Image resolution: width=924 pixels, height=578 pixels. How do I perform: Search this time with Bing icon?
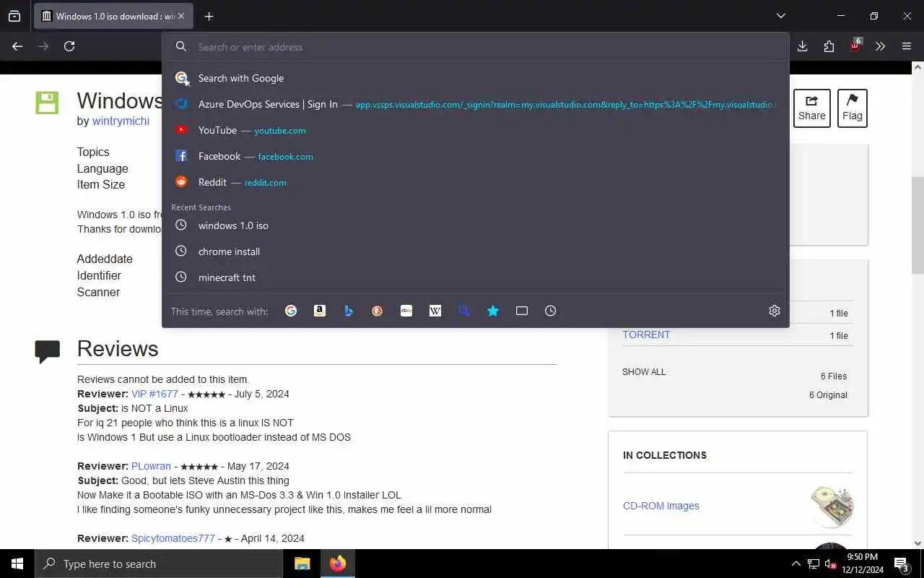coord(349,311)
